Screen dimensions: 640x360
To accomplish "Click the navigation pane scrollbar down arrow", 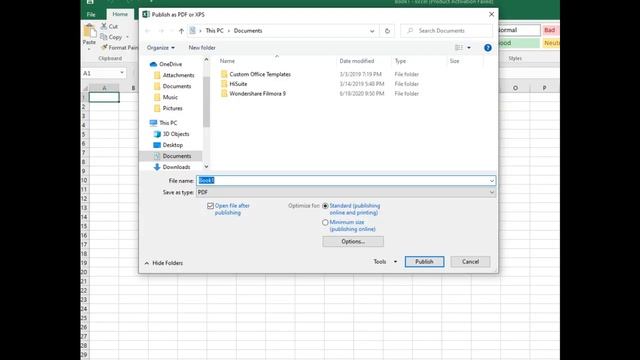I will (206, 167).
